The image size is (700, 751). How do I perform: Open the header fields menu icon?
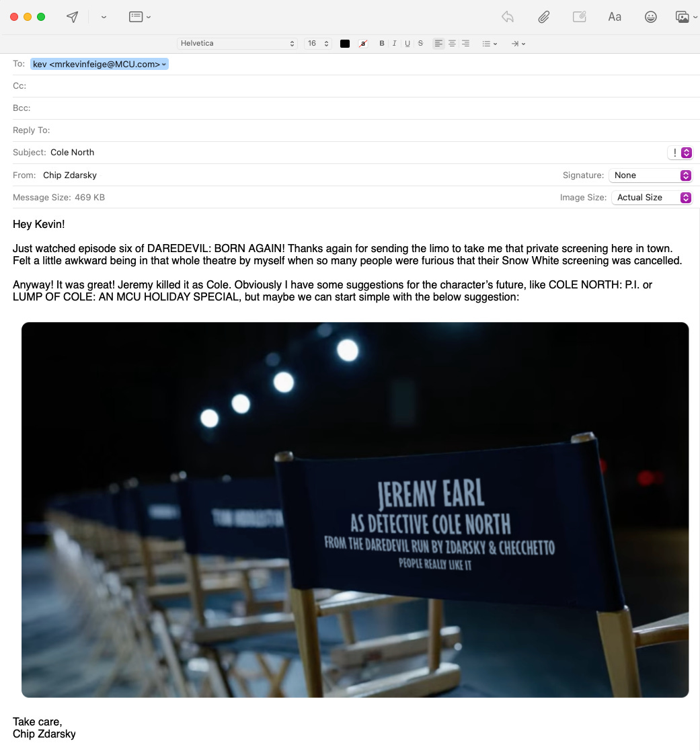click(139, 17)
